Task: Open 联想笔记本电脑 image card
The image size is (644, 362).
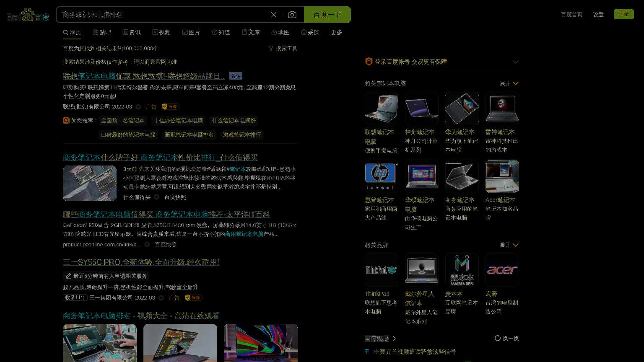Action: [x=382, y=109]
